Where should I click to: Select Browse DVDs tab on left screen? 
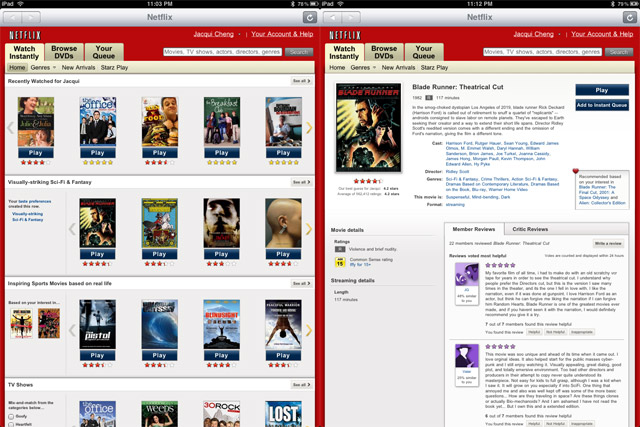point(64,52)
